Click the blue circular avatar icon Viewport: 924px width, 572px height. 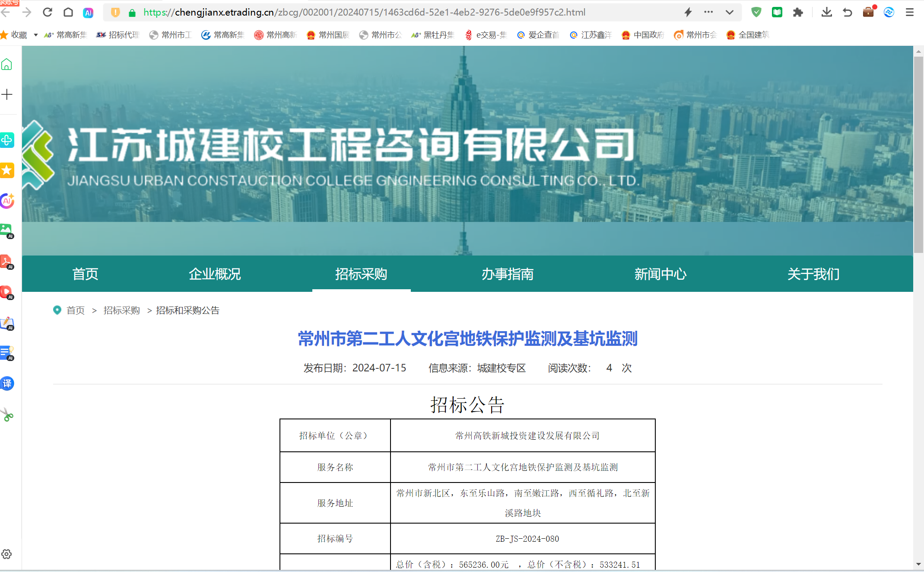pyautogui.click(x=889, y=12)
